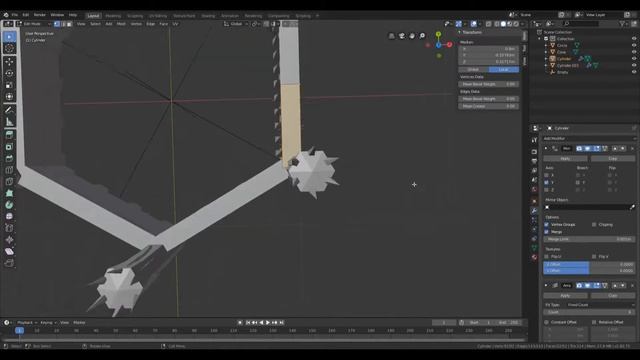The width and height of the screenshot is (640, 360).
Task: Select the Local transform button
Action: pos(504,69)
